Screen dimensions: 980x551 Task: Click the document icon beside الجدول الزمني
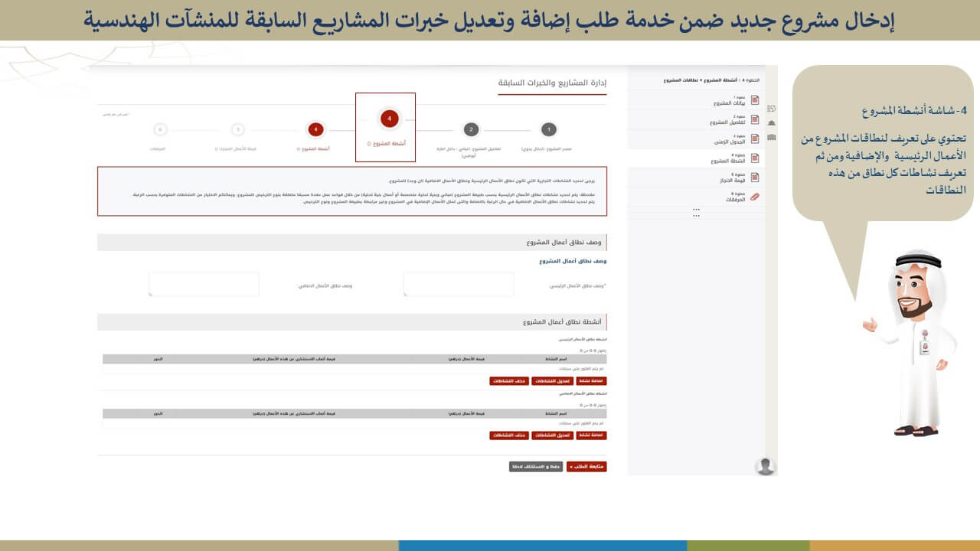pos(755,139)
